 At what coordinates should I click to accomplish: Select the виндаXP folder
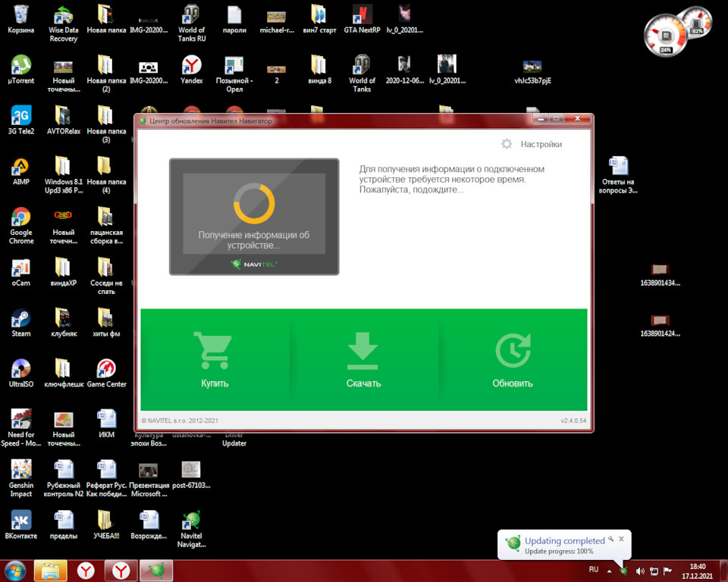63,273
